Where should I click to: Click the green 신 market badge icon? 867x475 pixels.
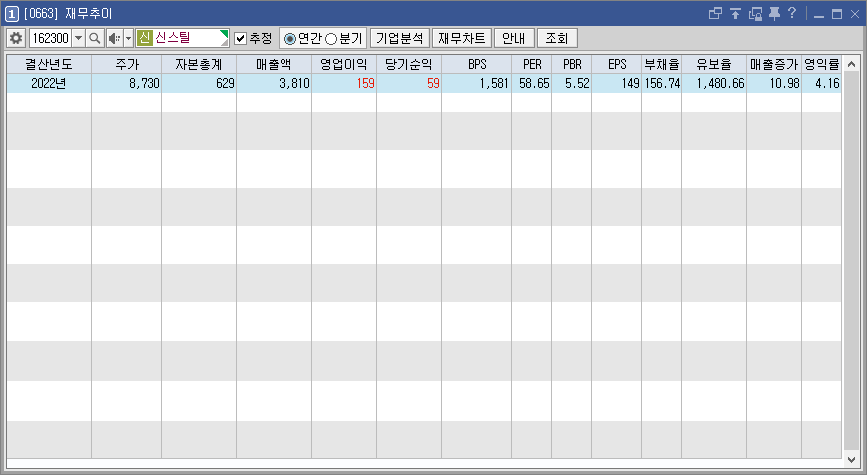click(x=145, y=38)
